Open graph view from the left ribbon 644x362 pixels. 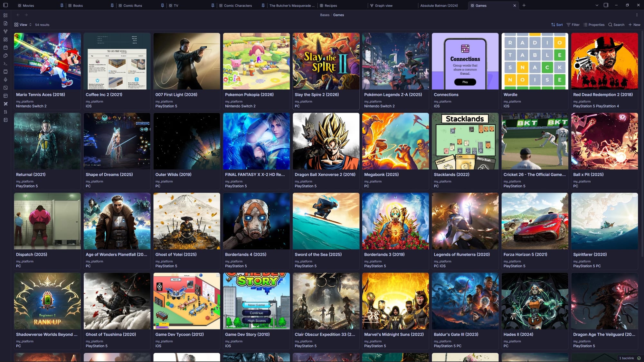coord(5,32)
